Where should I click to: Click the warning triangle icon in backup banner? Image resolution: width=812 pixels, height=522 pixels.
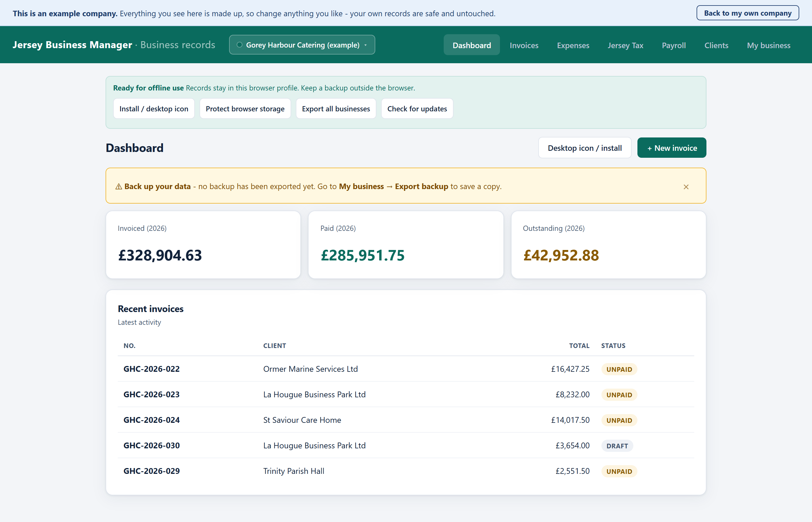119,187
